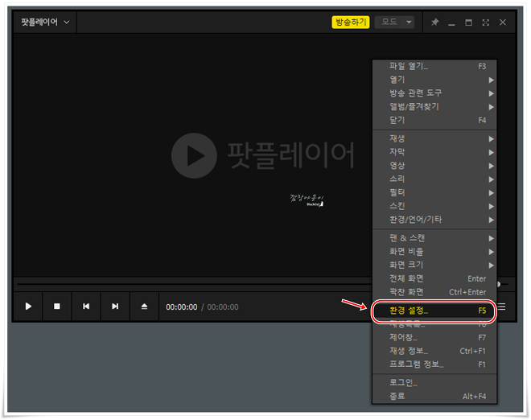
Task: Expand 화면 비율 submenu
Action: [x=434, y=252]
